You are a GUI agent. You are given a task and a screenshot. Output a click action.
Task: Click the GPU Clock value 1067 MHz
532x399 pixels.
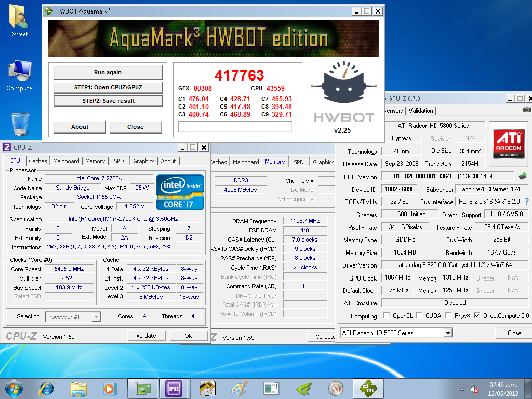tap(397, 277)
